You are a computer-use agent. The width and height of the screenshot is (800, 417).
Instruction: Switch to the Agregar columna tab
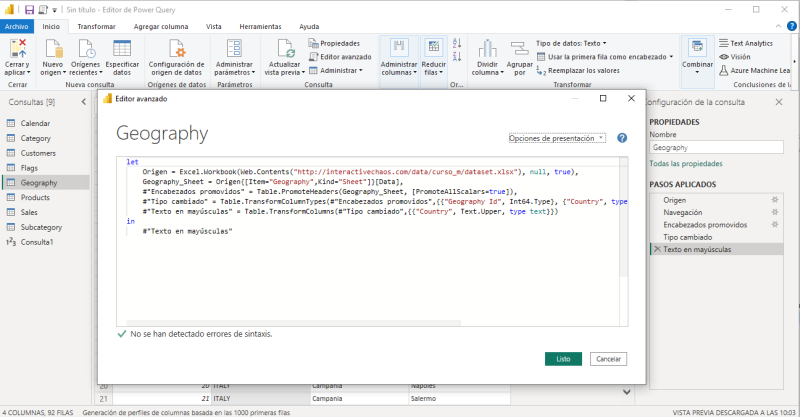point(161,27)
